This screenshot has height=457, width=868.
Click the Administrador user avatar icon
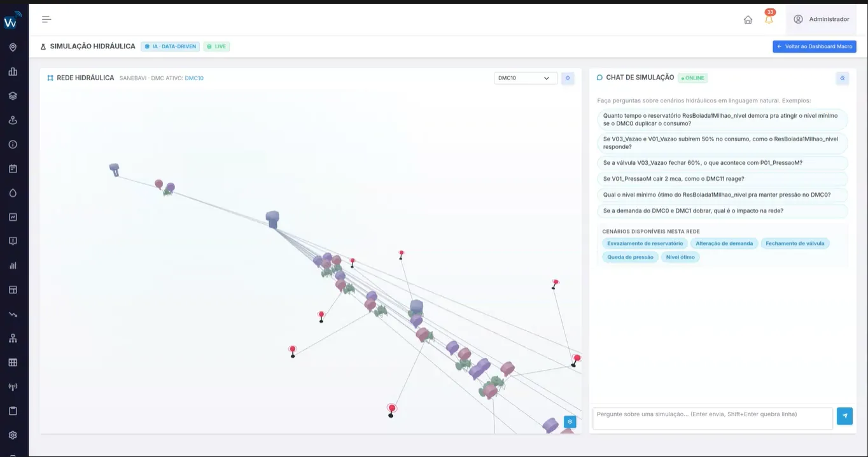coord(798,19)
